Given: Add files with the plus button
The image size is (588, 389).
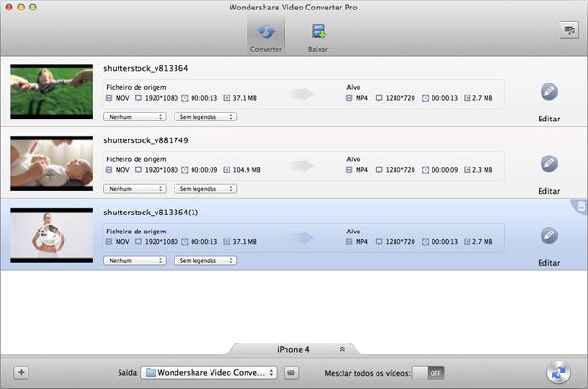Looking at the screenshot, I should 22,373.
